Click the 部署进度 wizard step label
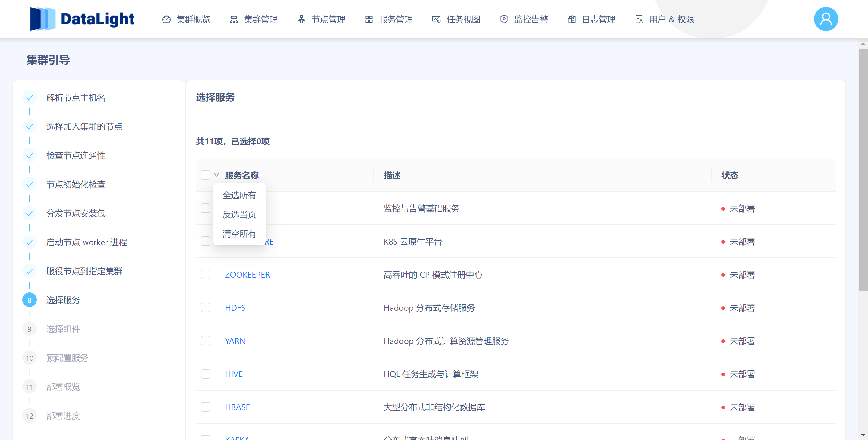This screenshot has height=440, width=868. (63, 416)
